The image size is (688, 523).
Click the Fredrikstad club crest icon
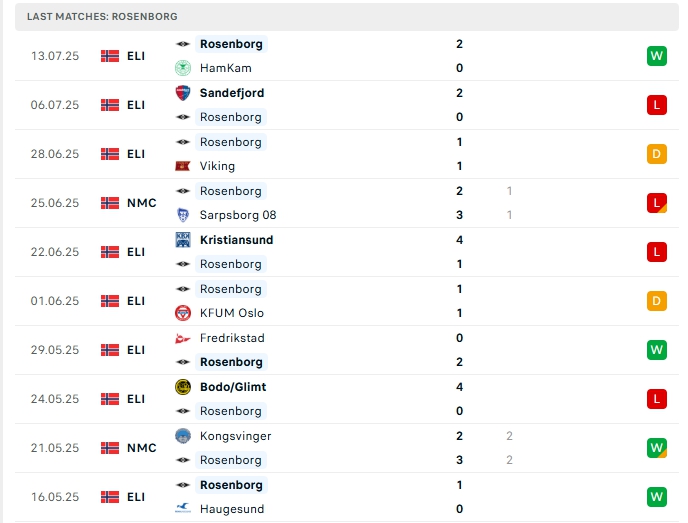click(183, 338)
